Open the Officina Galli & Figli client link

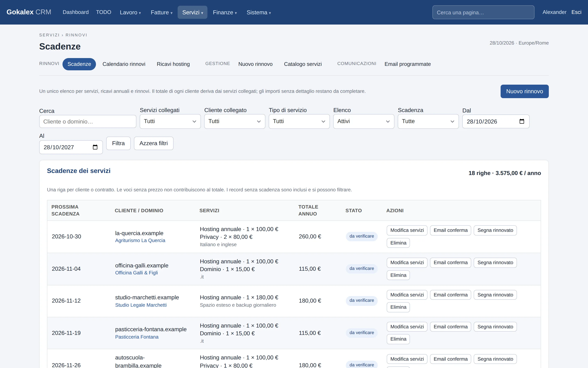[136, 273]
